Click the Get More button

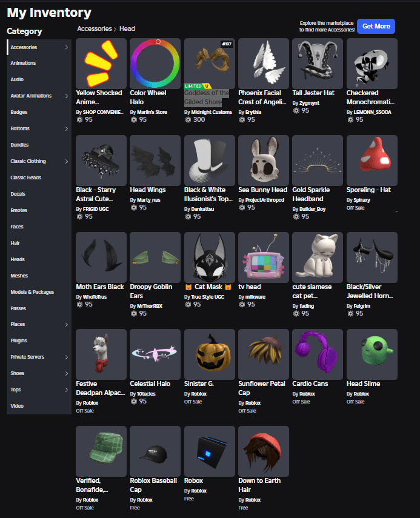point(376,27)
